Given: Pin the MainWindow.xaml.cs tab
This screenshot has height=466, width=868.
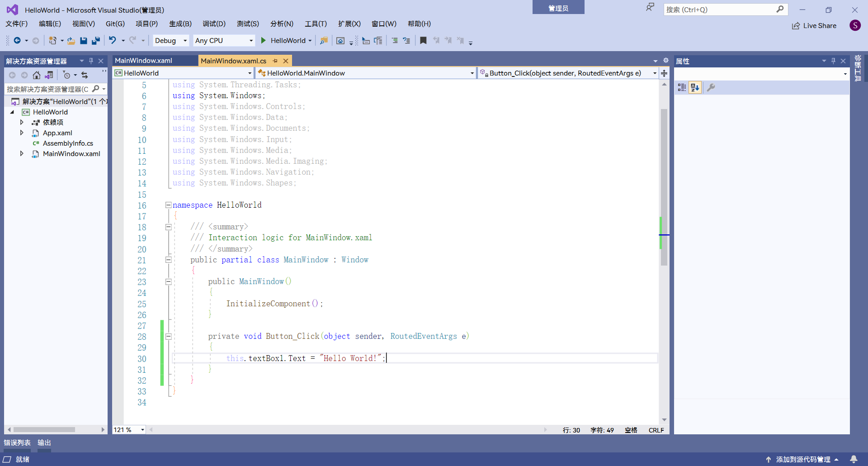Looking at the screenshot, I should coord(275,61).
